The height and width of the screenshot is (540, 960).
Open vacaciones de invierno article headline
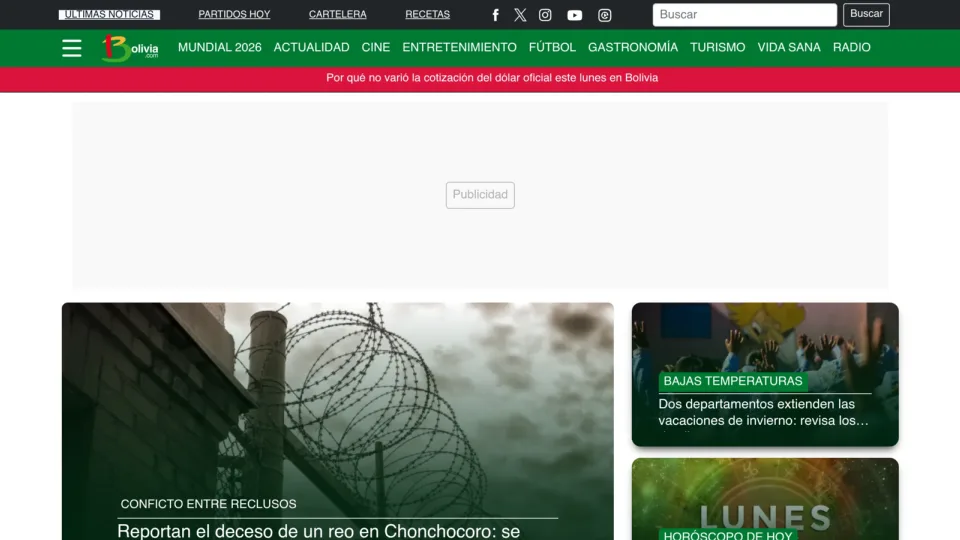tap(763, 412)
